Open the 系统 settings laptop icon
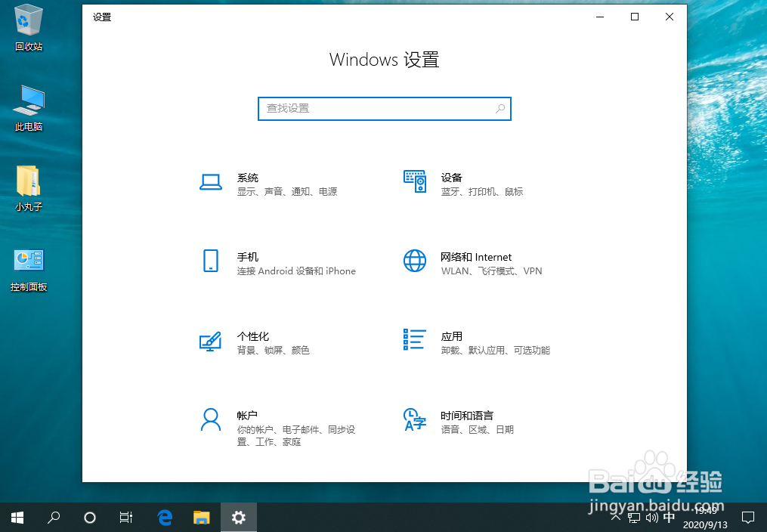Screen dimensions: 767x532 point(211,182)
